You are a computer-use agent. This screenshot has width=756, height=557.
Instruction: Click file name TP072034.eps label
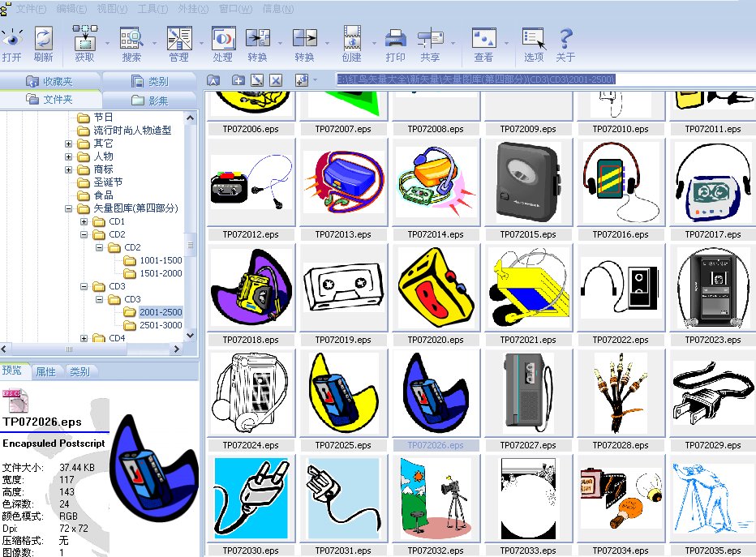click(x=621, y=551)
